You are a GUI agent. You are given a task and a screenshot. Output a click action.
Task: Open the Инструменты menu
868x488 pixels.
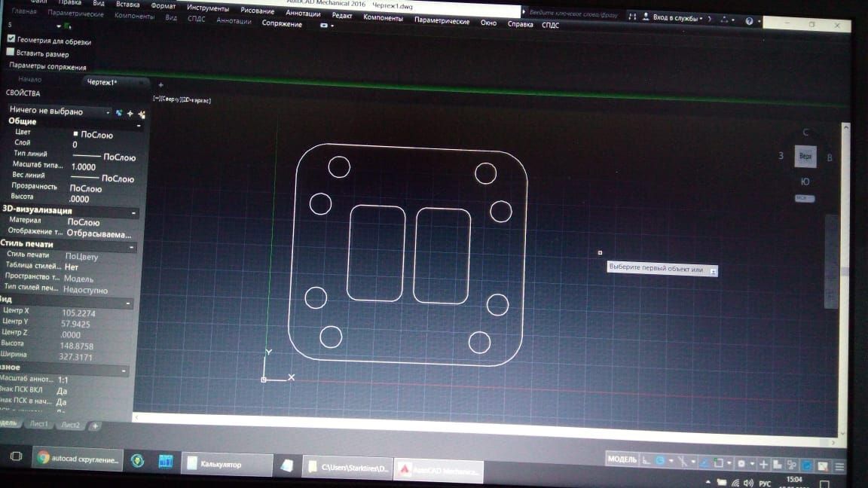[x=208, y=8]
